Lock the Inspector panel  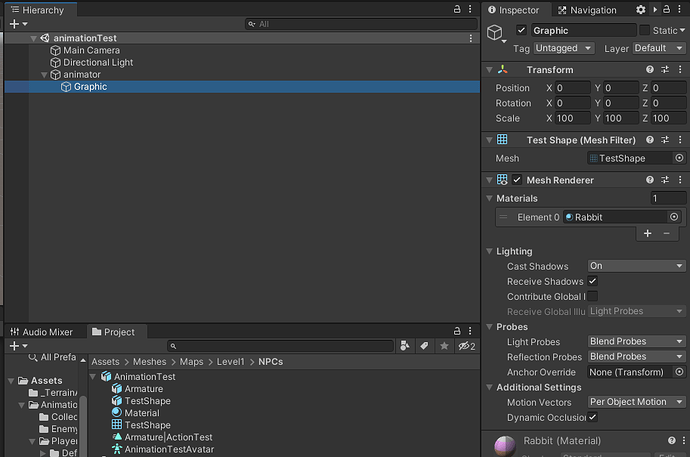click(x=667, y=9)
